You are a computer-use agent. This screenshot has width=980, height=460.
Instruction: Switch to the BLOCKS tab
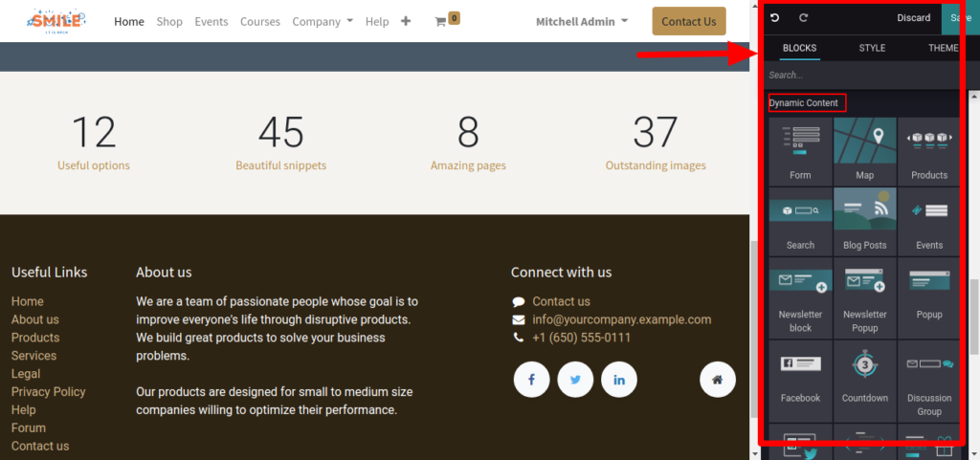799,48
